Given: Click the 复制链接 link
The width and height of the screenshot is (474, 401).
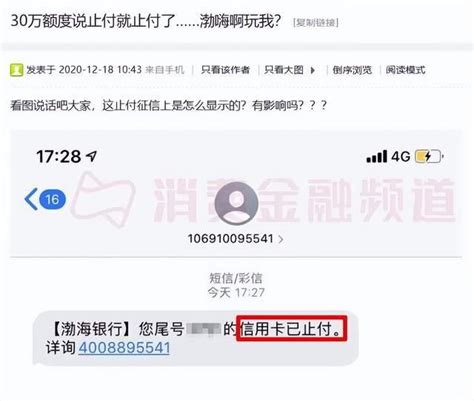Looking at the screenshot, I should coord(316,23).
